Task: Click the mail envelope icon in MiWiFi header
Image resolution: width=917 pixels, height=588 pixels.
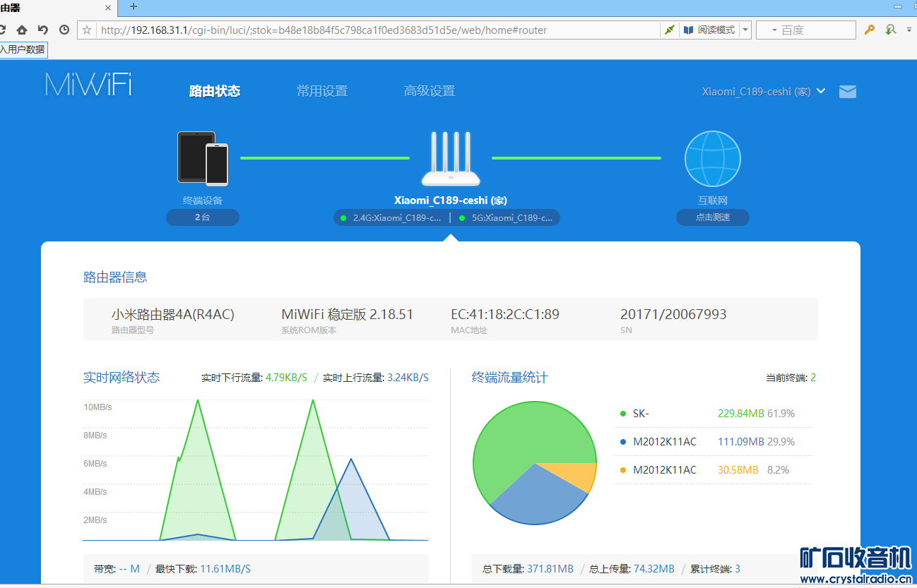Action: coord(847,92)
